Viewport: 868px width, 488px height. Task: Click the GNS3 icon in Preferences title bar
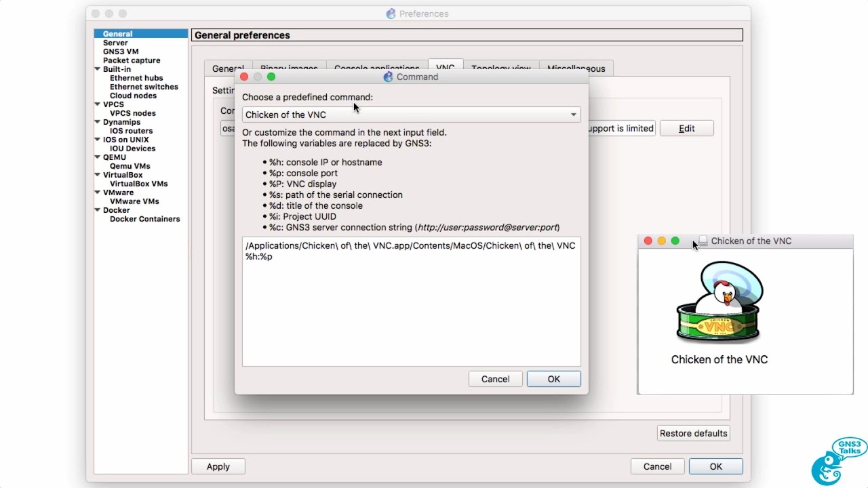[391, 14]
